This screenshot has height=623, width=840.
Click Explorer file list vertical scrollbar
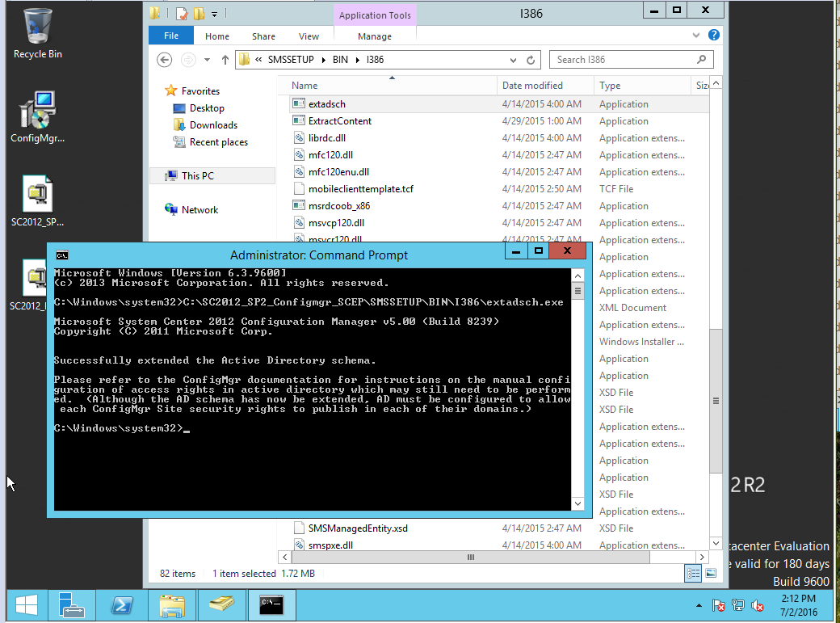(x=716, y=401)
